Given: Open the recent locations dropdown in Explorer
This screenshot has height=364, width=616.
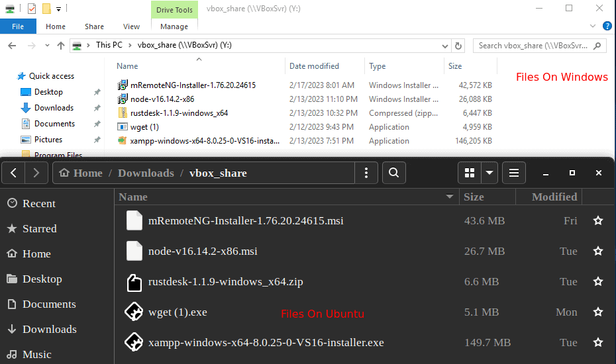Looking at the screenshot, I should tap(47, 46).
